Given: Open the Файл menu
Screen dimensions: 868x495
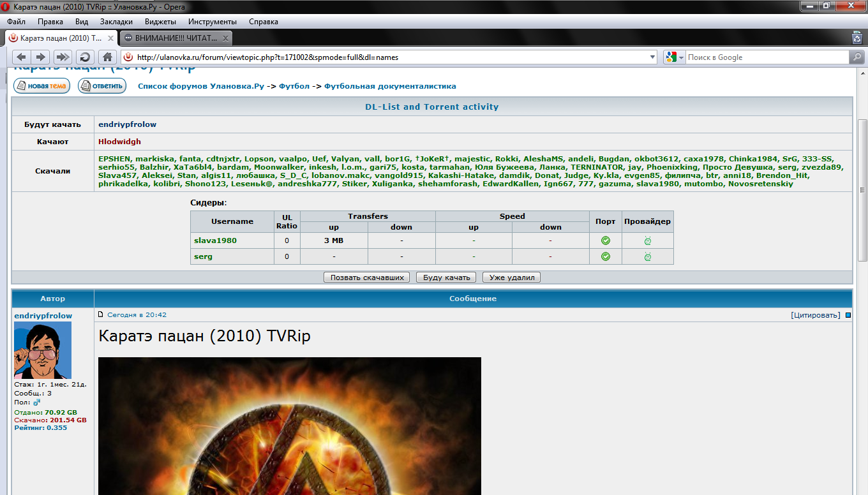Looking at the screenshot, I should pos(16,21).
